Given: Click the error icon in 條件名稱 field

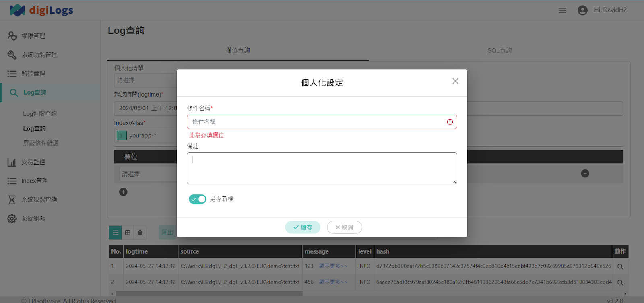Looking at the screenshot, I should [450, 122].
